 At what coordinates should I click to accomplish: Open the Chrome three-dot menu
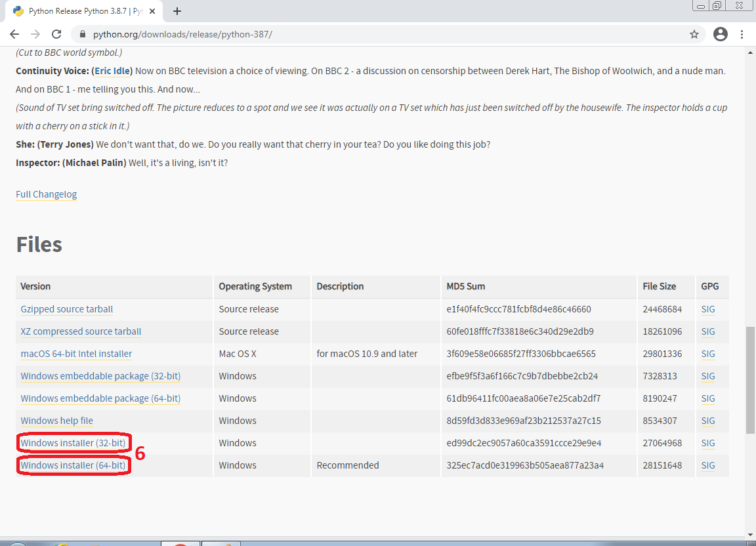coord(742,34)
